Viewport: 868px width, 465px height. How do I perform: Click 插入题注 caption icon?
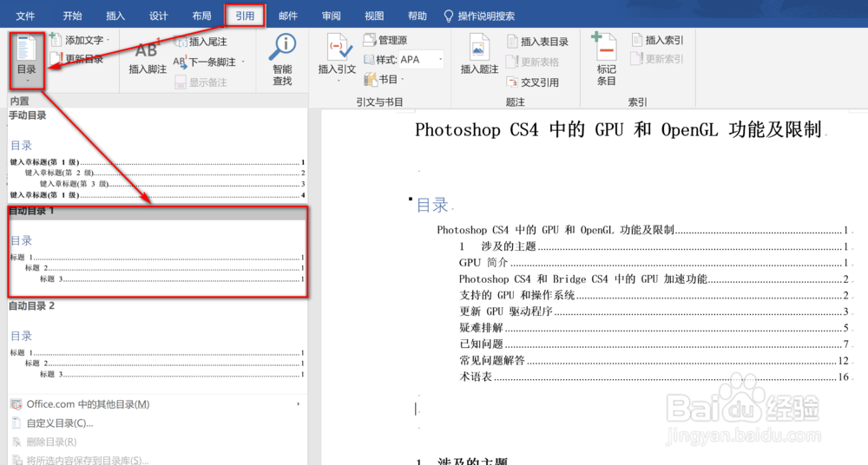click(479, 47)
